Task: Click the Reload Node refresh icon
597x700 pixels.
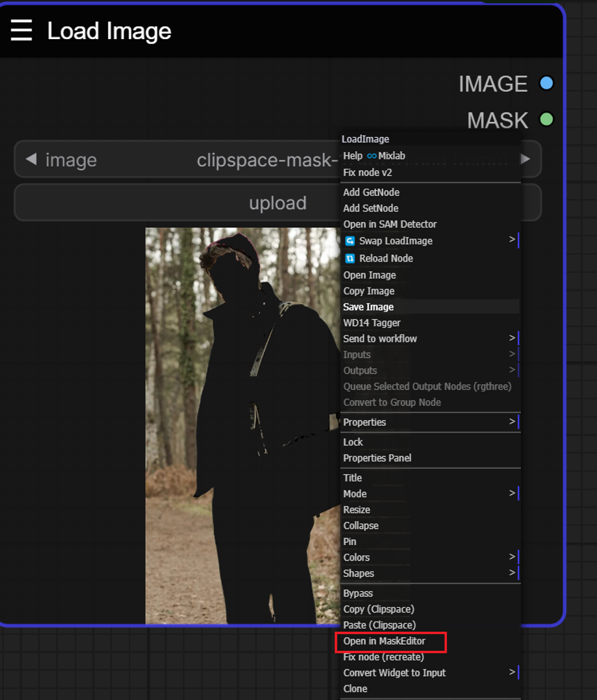Action: click(350, 258)
